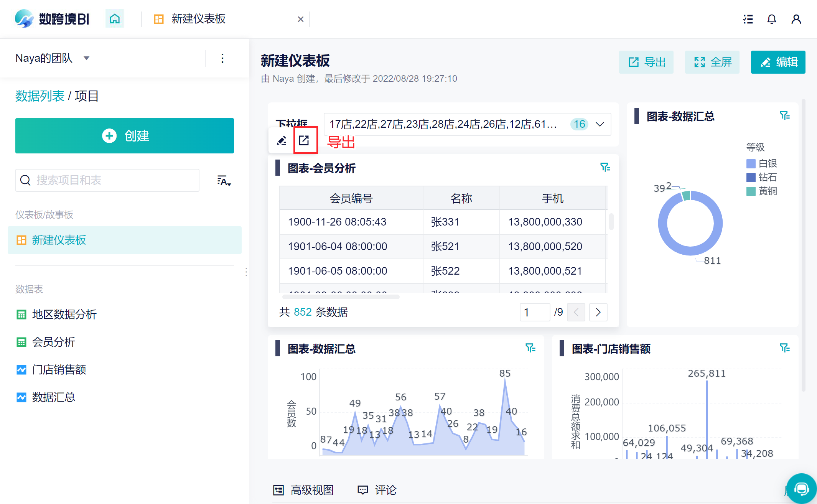Click the home icon in top bar
The image size is (817, 504).
[115, 19]
